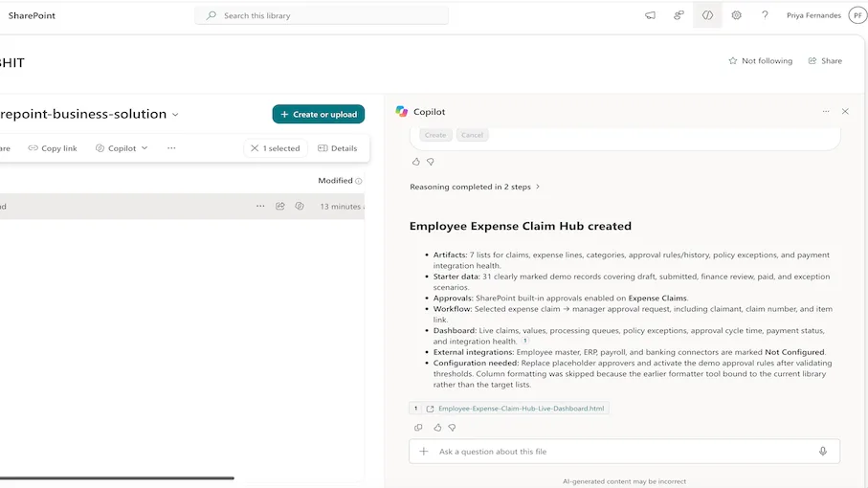Screen dimensions: 868x488
Task: Open the settings gear icon
Action: coord(736,15)
